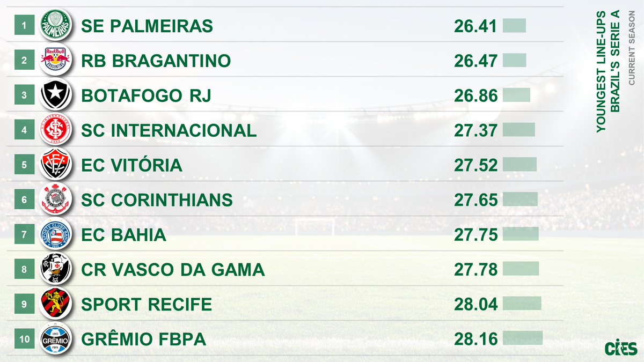This screenshot has height=362, width=644.
Task: Select the rank 10 number box
Action: (24, 339)
